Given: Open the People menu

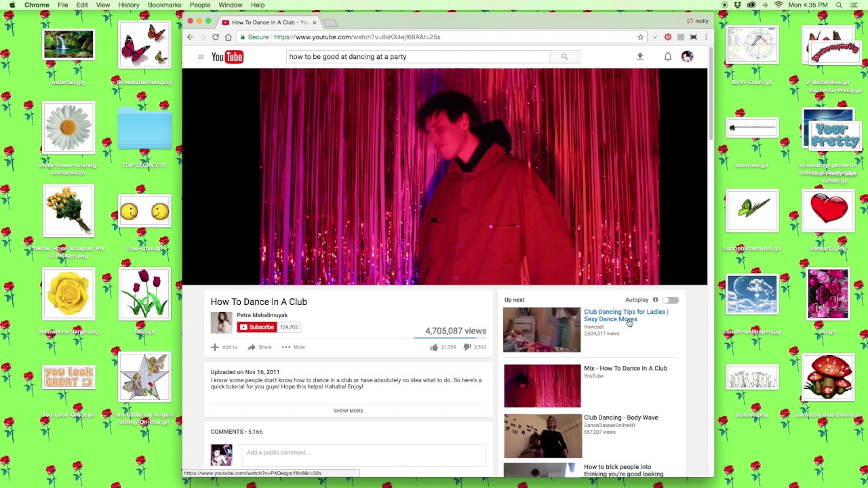Looking at the screenshot, I should click(199, 5).
